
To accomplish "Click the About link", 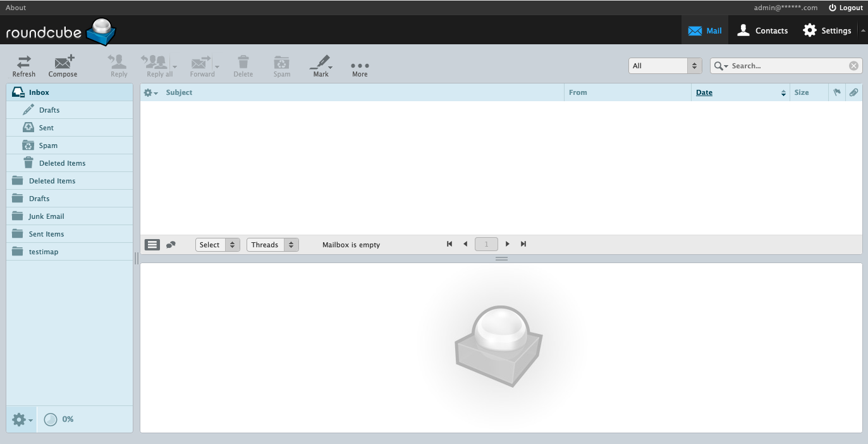I will pyautogui.click(x=16, y=8).
